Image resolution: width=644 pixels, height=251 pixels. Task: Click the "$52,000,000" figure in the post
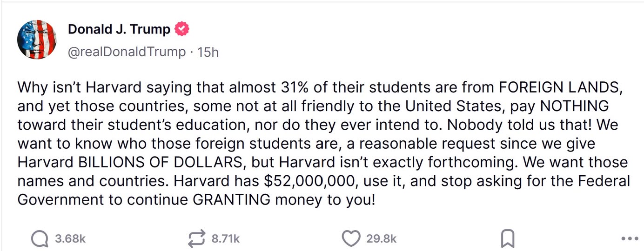pyautogui.click(x=311, y=181)
